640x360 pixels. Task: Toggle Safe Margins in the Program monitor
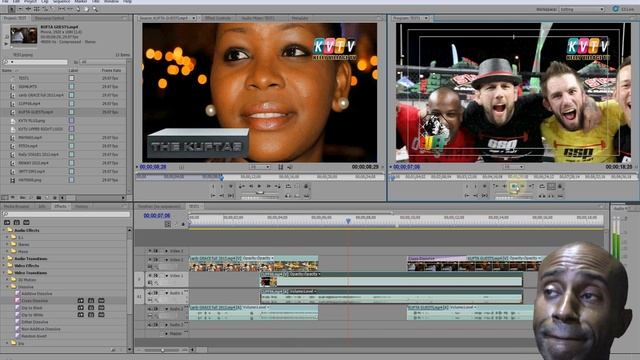(551, 186)
